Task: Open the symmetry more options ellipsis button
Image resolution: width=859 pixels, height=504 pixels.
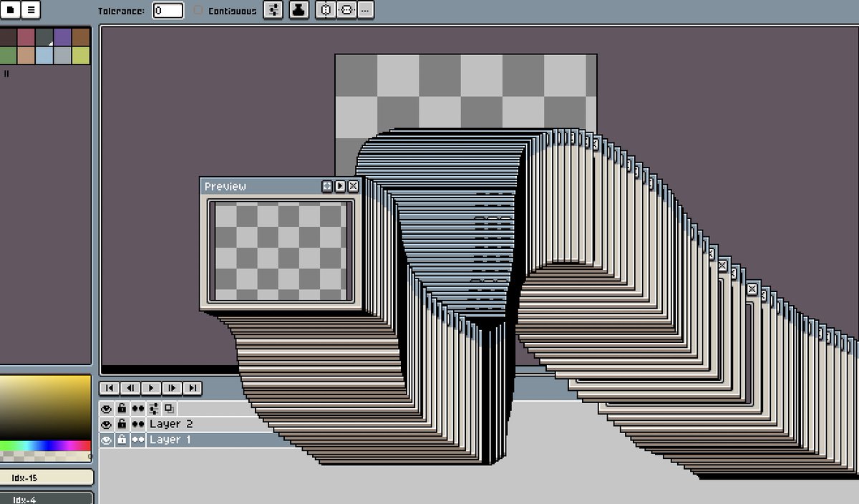Action: tap(365, 10)
